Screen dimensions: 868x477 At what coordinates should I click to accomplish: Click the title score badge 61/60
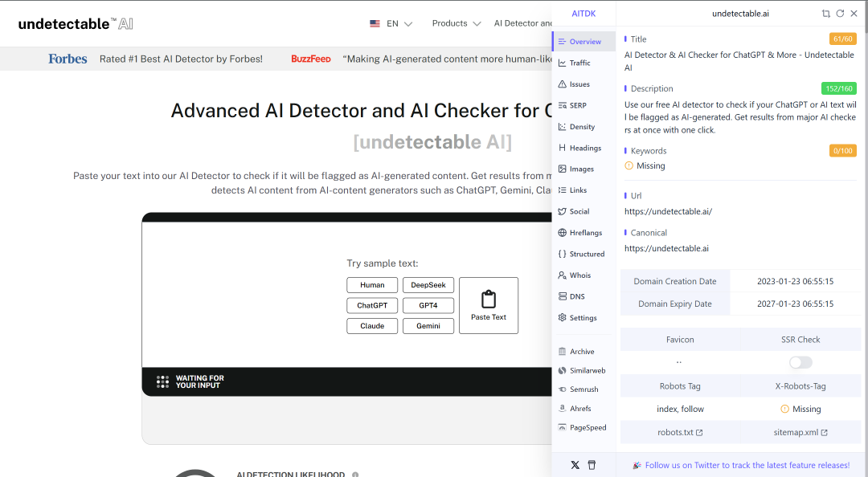pyautogui.click(x=842, y=39)
